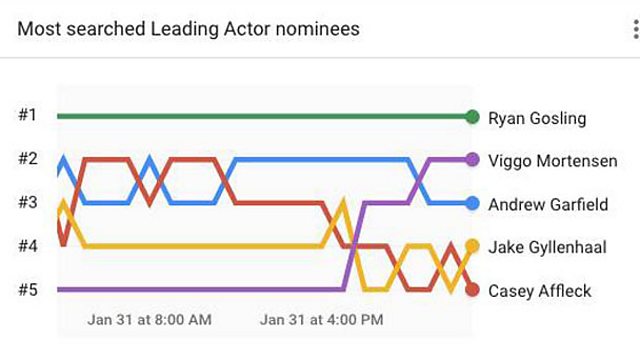This screenshot has width=640, height=360.
Task: Click the Jan 31 at 8:00 AM marker
Action: tap(149, 319)
